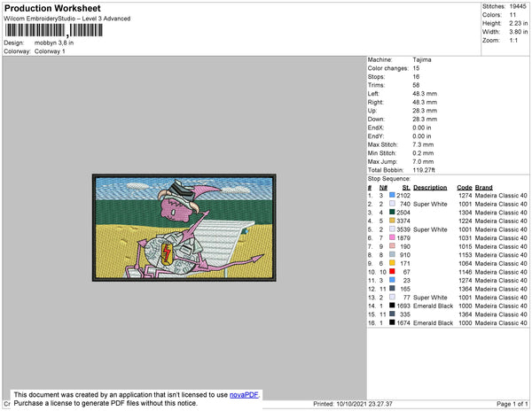
Task: Select the barcode under the worksheet title
Action: click(x=53, y=30)
